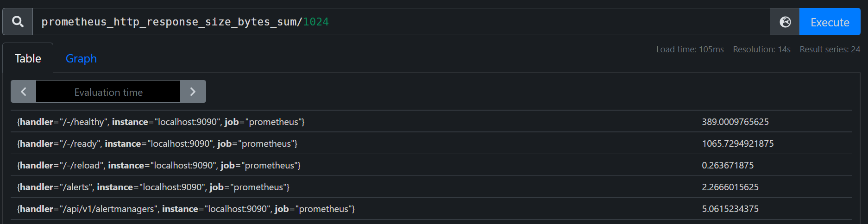Click the search magnifier icon
The image size is (868, 224).
point(18,22)
